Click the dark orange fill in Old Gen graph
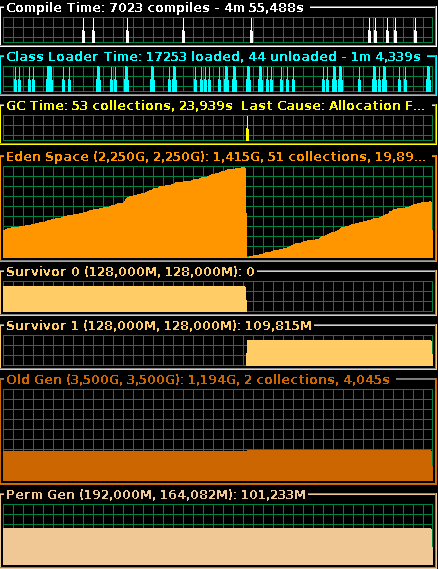Viewport: 438px width, 569px height. click(218, 466)
